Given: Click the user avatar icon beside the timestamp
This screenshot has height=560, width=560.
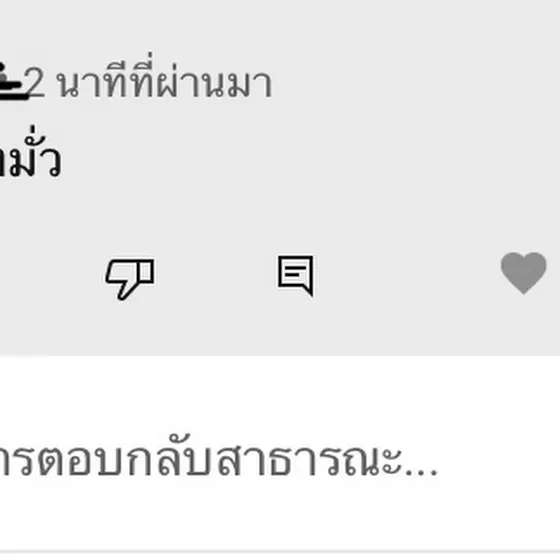Looking at the screenshot, I should click(x=12, y=81).
